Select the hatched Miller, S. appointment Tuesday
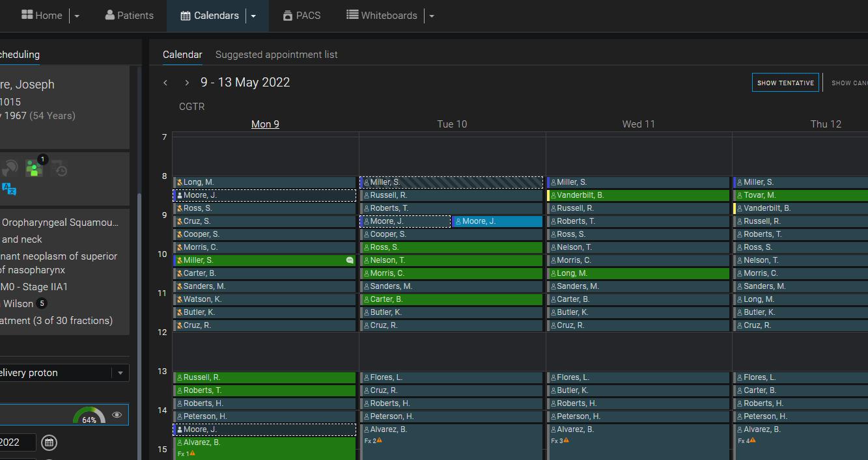Viewport: 868px width, 460px height. pos(451,182)
